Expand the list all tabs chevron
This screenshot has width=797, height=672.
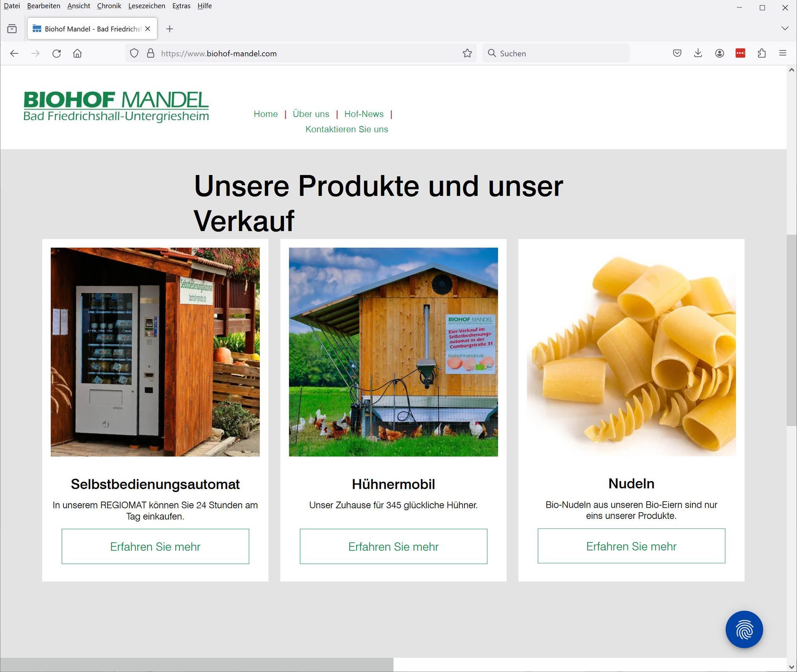coord(785,29)
